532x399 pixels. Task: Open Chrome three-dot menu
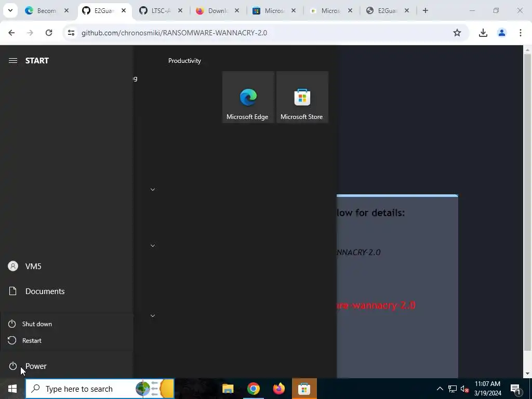click(x=520, y=33)
